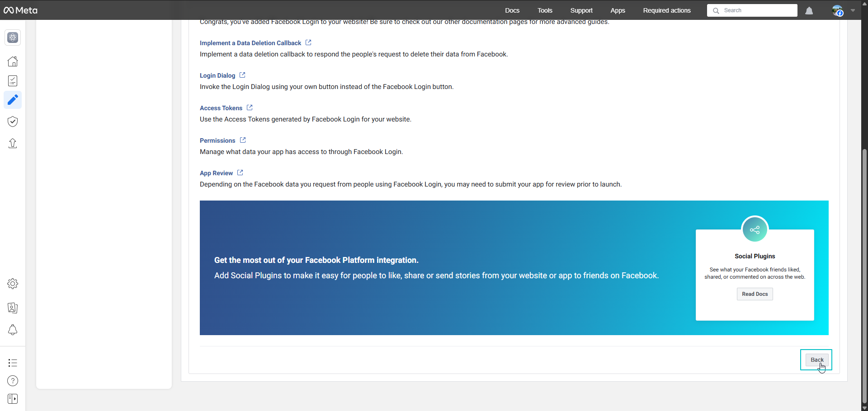Click the home dashboard icon in sidebar
868x411 pixels.
(x=13, y=61)
